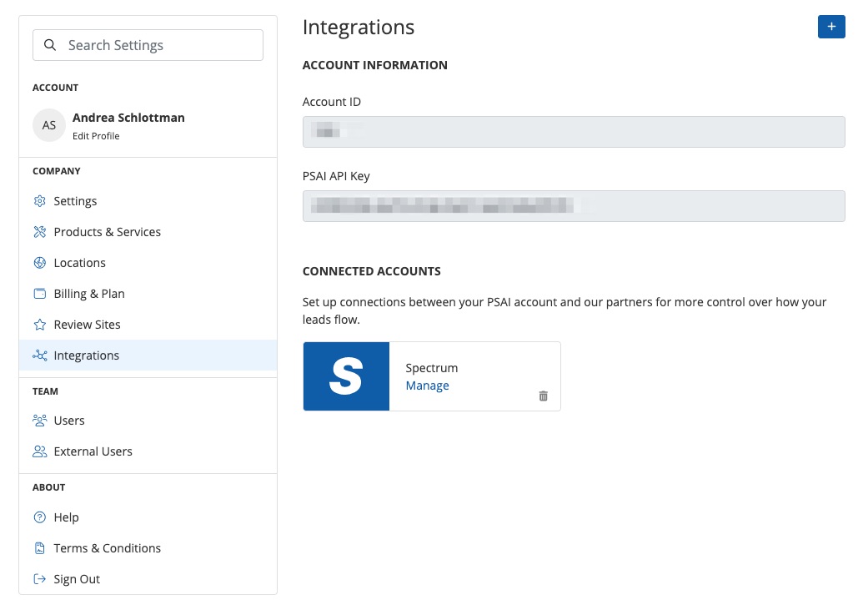Viewport: 868px width, 600px height.
Task: Go to External Users page
Action: pos(93,451)
